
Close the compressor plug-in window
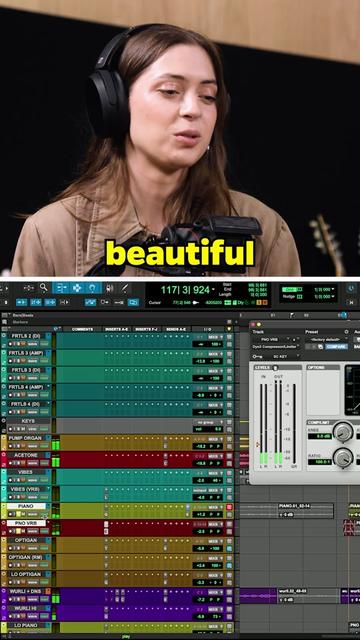tap(253, 324)
